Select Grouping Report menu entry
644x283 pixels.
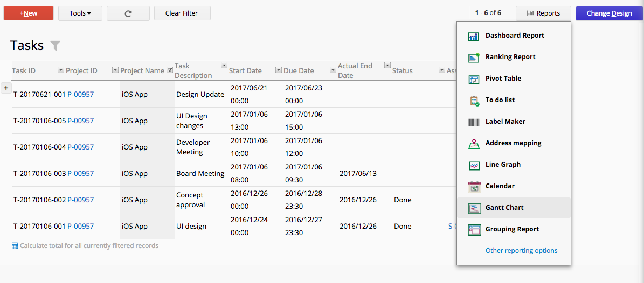point(514,229)
